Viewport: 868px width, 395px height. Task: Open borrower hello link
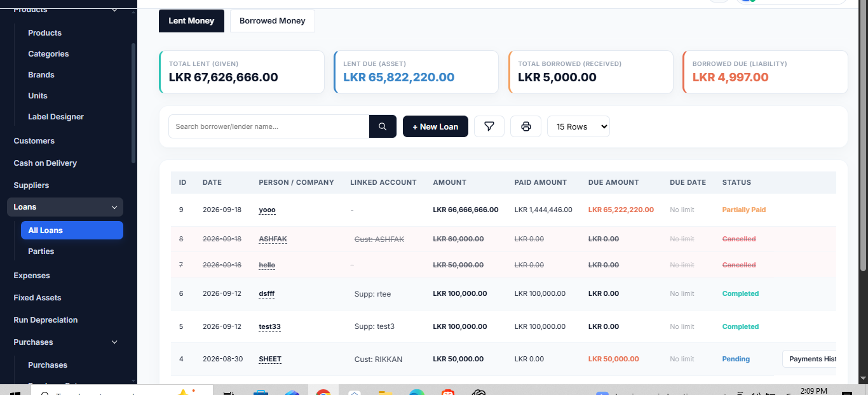267,265
